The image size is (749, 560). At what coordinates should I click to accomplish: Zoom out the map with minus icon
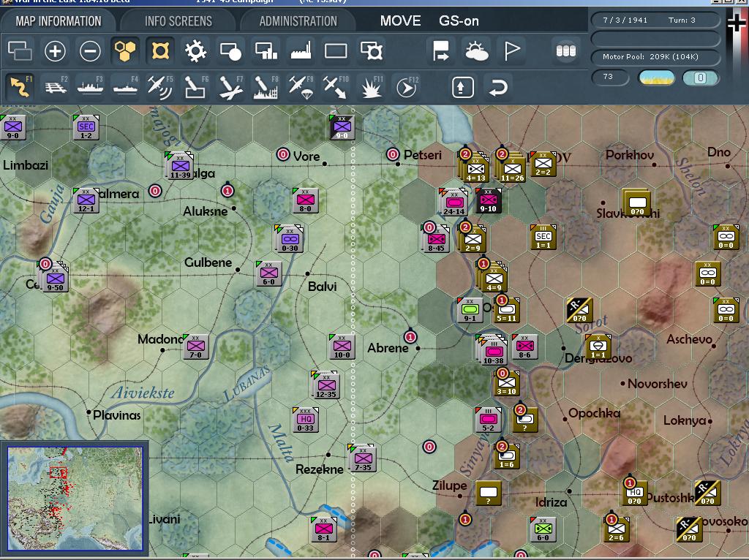[90, 50]
